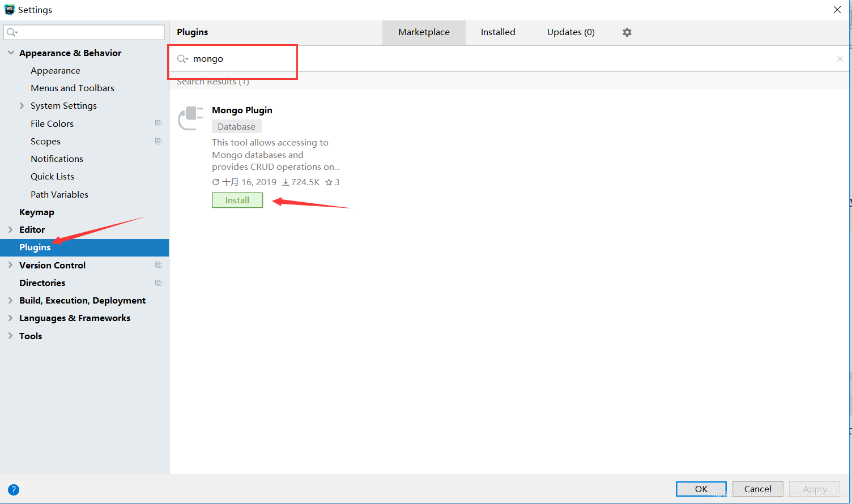
Task: Open the Directories settings page
Action: 42,283
